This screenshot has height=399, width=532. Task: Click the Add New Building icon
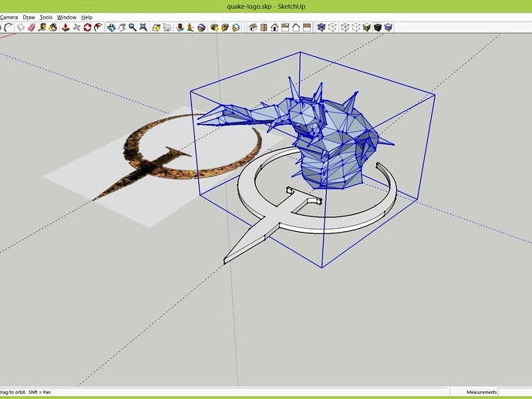tap(180, 28)
